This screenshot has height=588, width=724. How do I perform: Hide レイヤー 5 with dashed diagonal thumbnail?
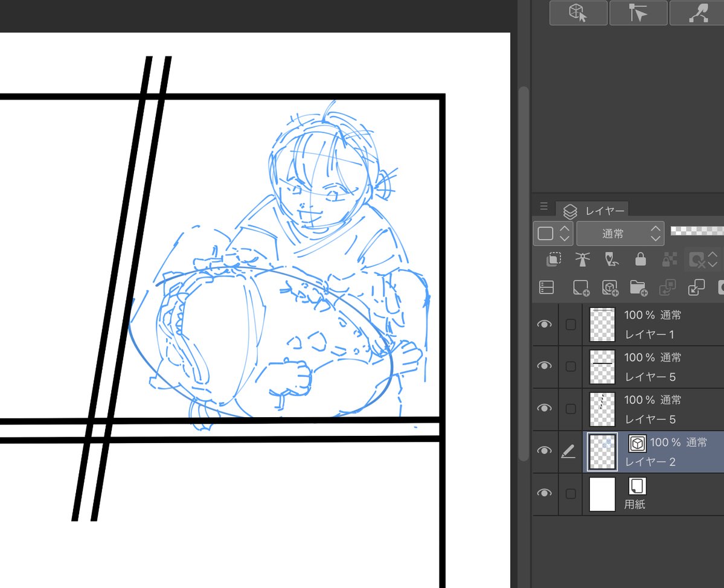tap(545, 408)
